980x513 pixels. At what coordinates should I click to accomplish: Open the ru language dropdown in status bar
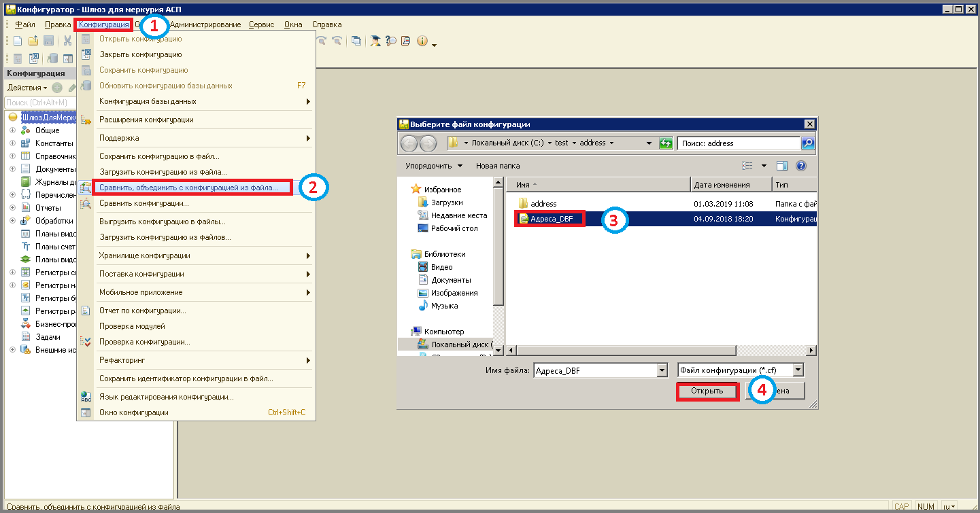pyautogui.click(x=949, y=506)
